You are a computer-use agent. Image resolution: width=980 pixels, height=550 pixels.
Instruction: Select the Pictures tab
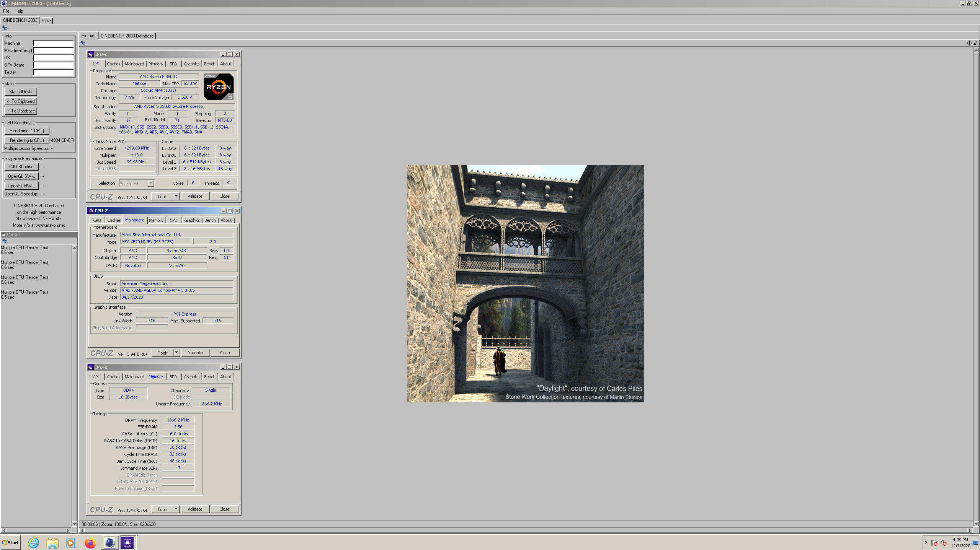pos(89,36)
